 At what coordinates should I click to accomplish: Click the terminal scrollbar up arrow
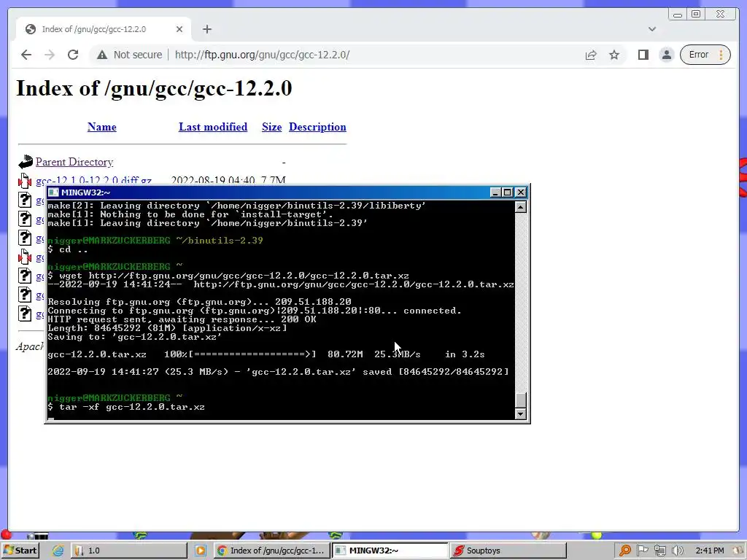coord(521,207)
